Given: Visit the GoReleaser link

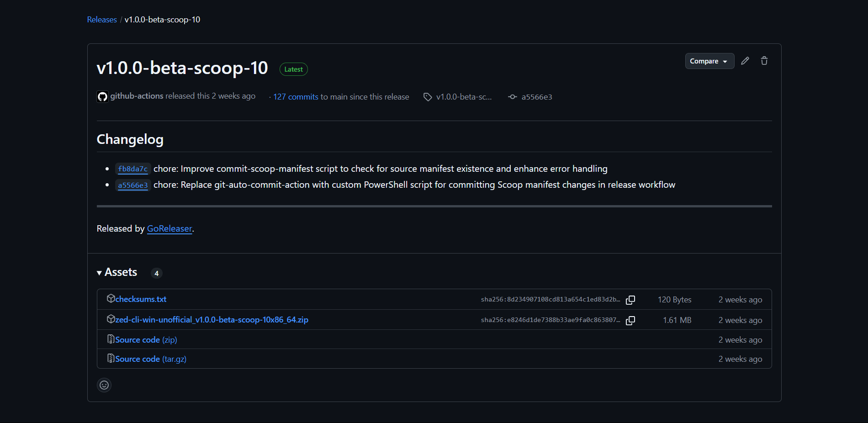Looking at the screenshot, I should (169, 228).
